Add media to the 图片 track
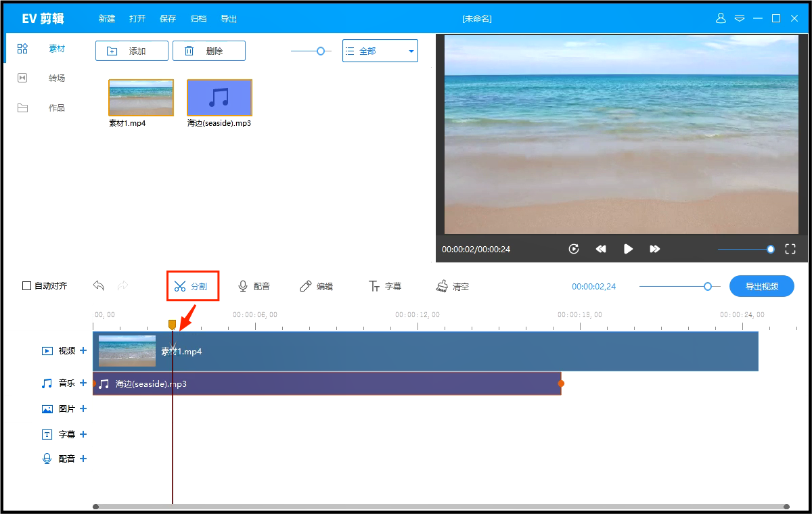Image resolution: width=812 pixels, height=514 pixels. click(x=83, y=408)
